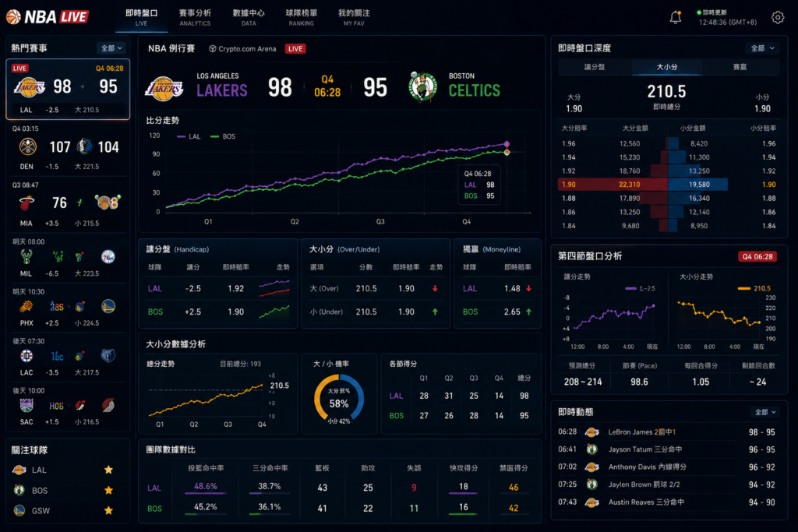Click the Pace value 98.6
The width and height of the screenshot is (798, 532).
(639, 382)
